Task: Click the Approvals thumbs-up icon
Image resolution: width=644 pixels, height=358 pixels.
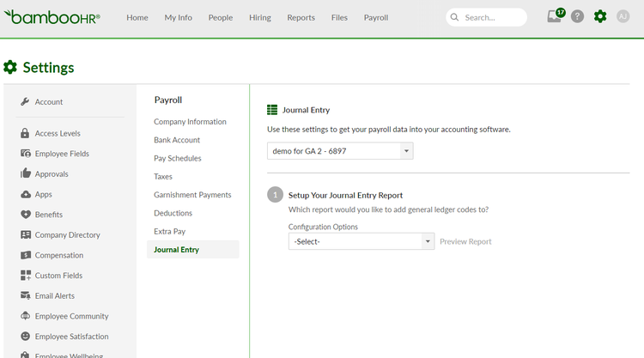Action: pos(26,173)
